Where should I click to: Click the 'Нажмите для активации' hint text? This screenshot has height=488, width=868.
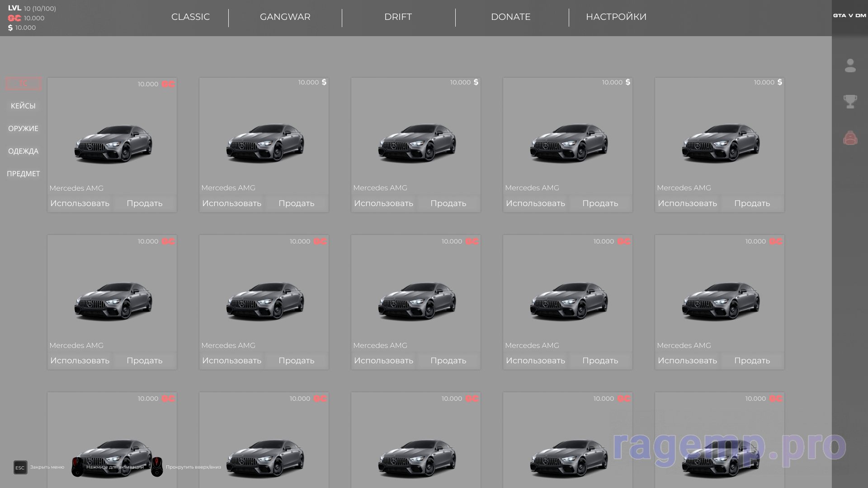[115, 467]
